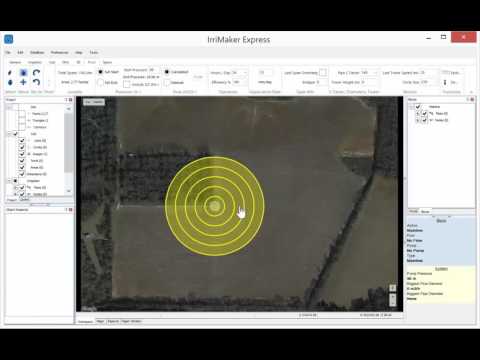Toggle the Dimensions layer checkbox in Project tree
This screenshot has height=360, width=480.
22,174
